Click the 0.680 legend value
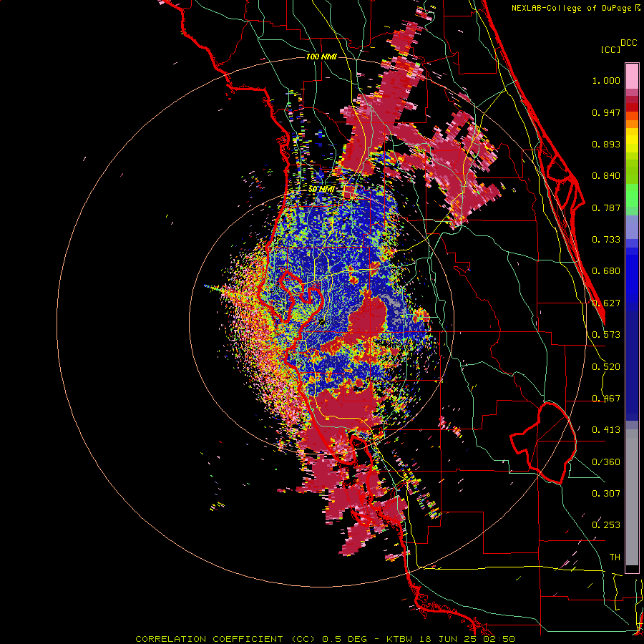Screen dimensions: 644x644 [606, 271]
